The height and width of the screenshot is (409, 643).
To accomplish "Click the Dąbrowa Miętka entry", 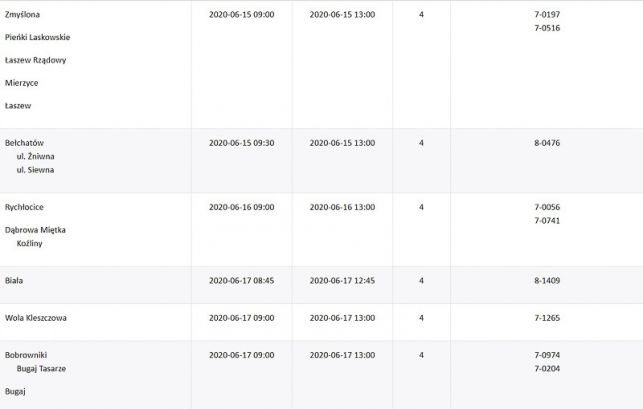I will (35, 230).
